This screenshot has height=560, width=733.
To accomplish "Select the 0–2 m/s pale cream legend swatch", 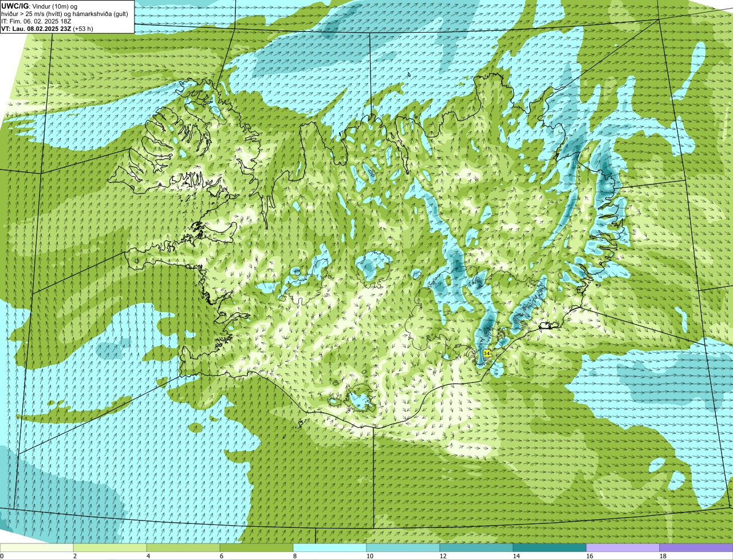I will pyautogui.click(x=37, y=548).
